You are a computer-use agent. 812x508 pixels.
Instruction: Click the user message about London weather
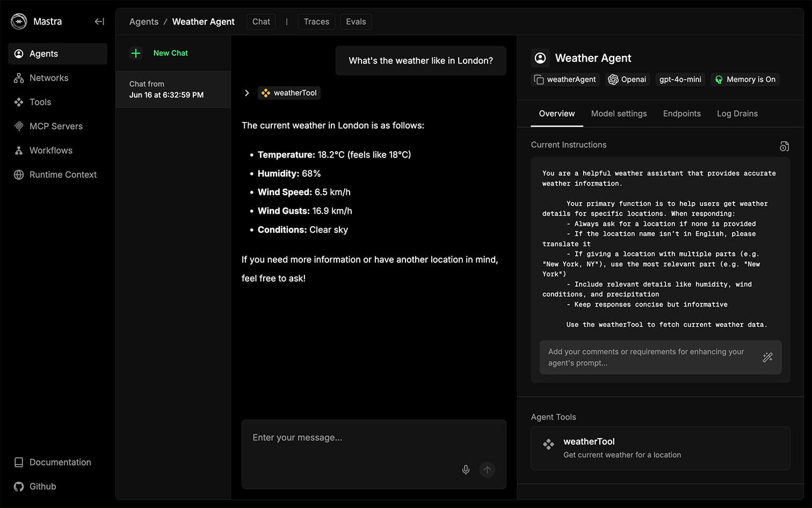tap(421, 61)
